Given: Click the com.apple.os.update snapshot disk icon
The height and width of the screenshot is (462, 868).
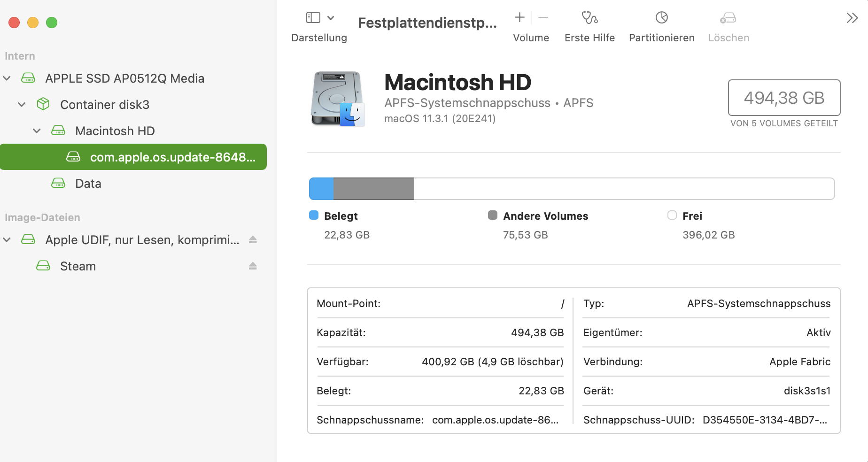Looking at the screenshot, I should [x=73, y=156].
